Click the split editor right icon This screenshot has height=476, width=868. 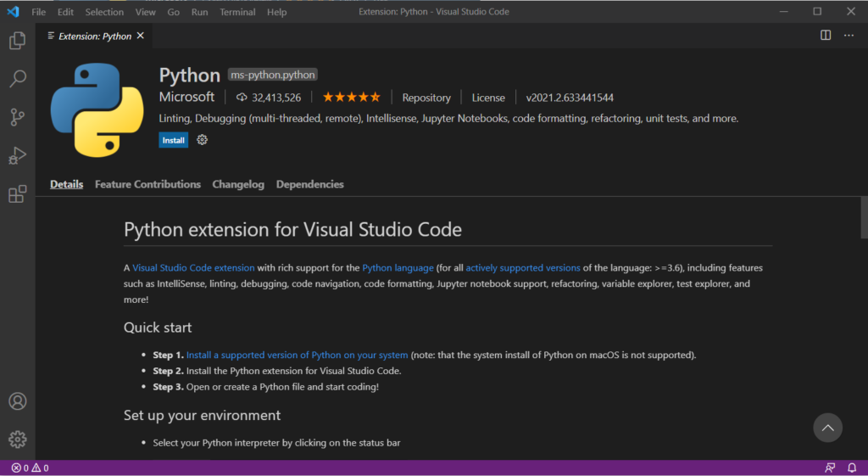[x=826, y=36]
